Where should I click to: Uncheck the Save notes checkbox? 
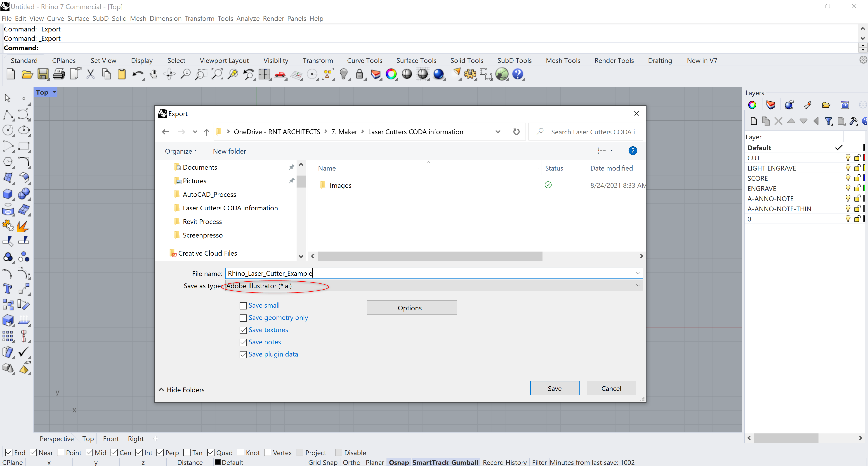click(x=243, y=342)
